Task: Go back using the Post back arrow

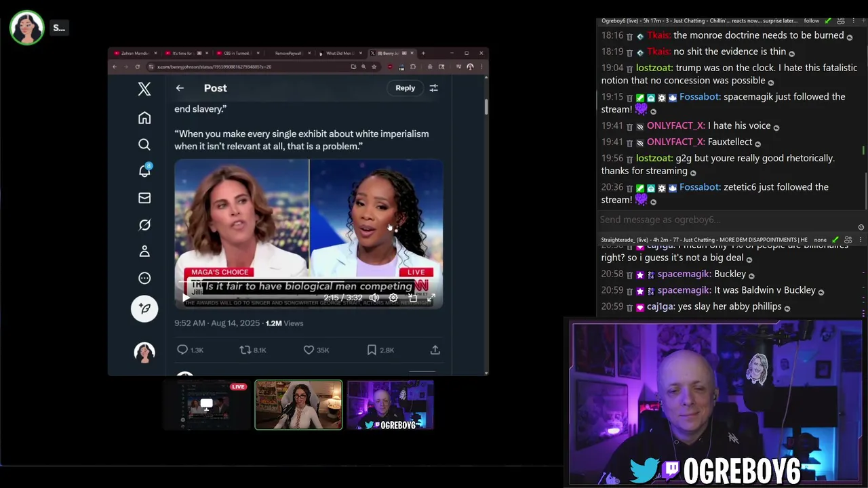Action: (x=180, y=88)
